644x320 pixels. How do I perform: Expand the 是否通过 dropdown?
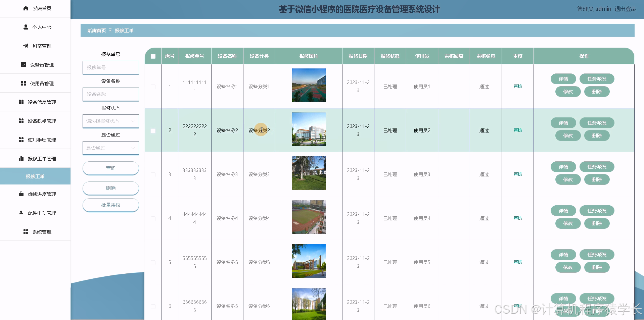click(110, 148)
